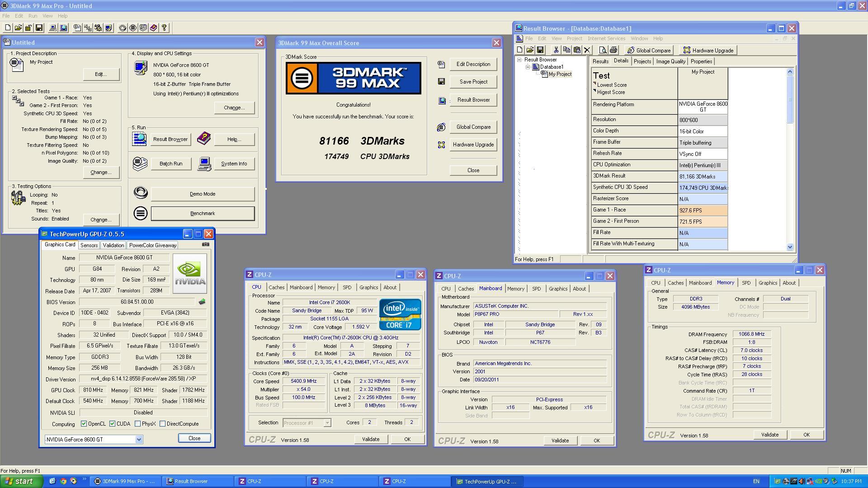Viewport: 868px width, 488px height.
Task: Click the Print Preview icon in Result Browser
Action: (603, 50)
